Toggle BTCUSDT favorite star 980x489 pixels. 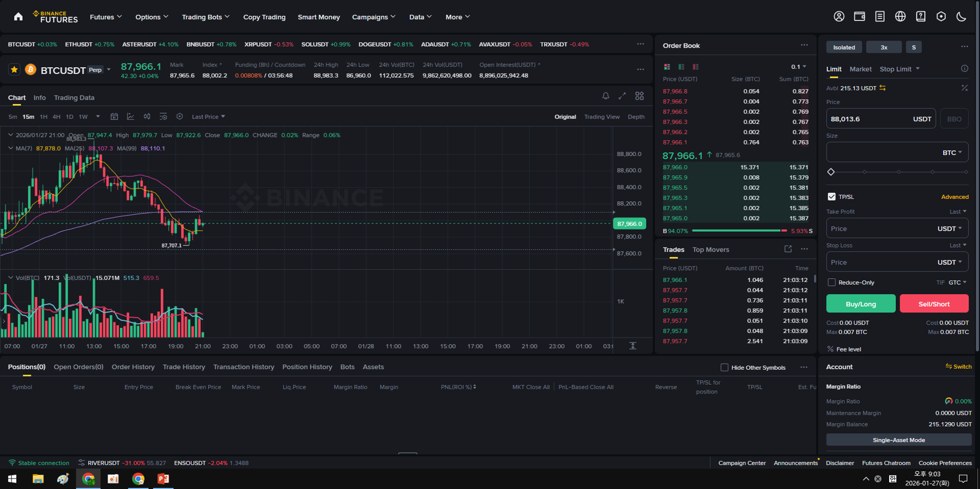click(14, 70)
